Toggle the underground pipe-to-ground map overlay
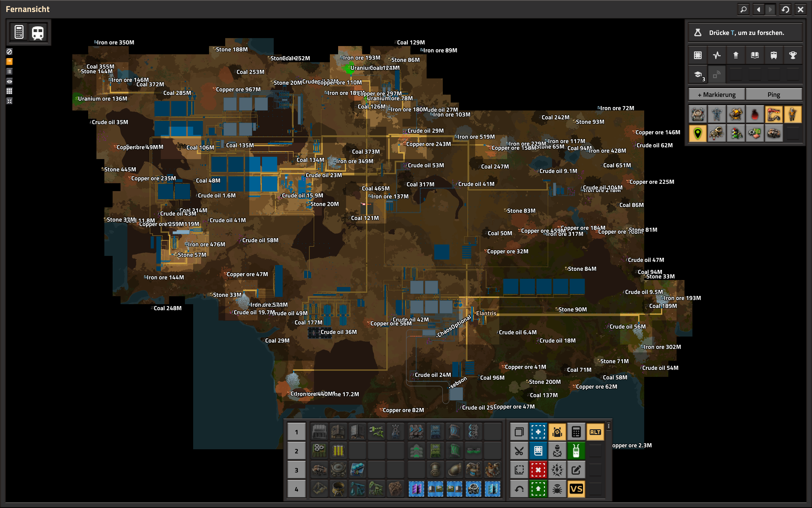This screenshot has width=812, height=508. 774,134
